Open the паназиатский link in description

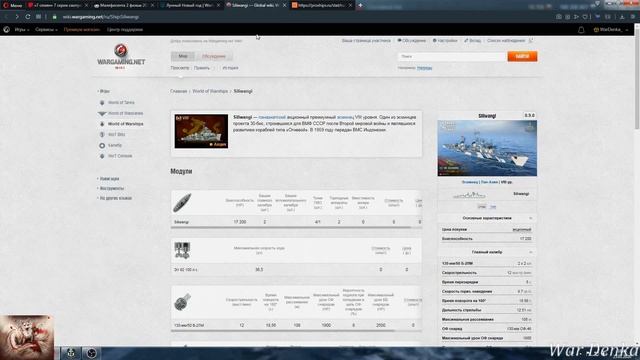(272, 117)
